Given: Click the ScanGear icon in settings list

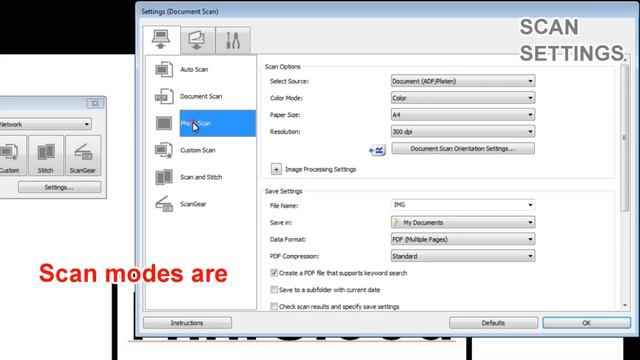Looking at the screenshot, I should [x=164, y=204].
